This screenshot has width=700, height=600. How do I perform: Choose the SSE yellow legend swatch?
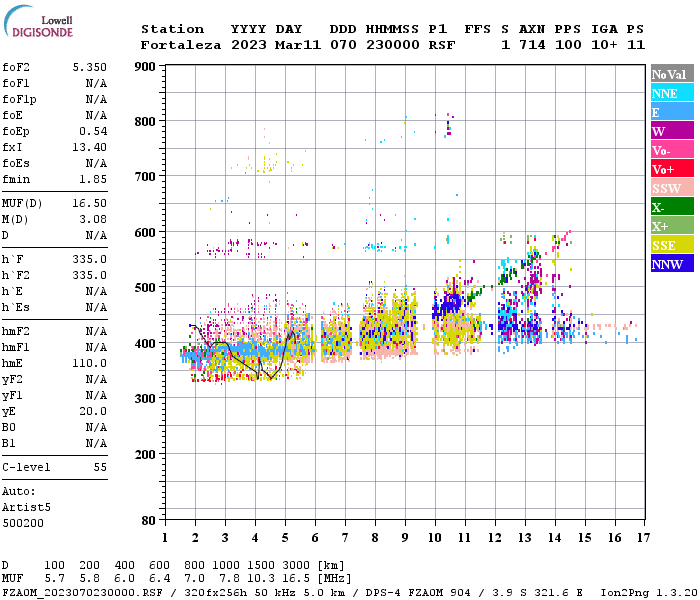[672, 245]
